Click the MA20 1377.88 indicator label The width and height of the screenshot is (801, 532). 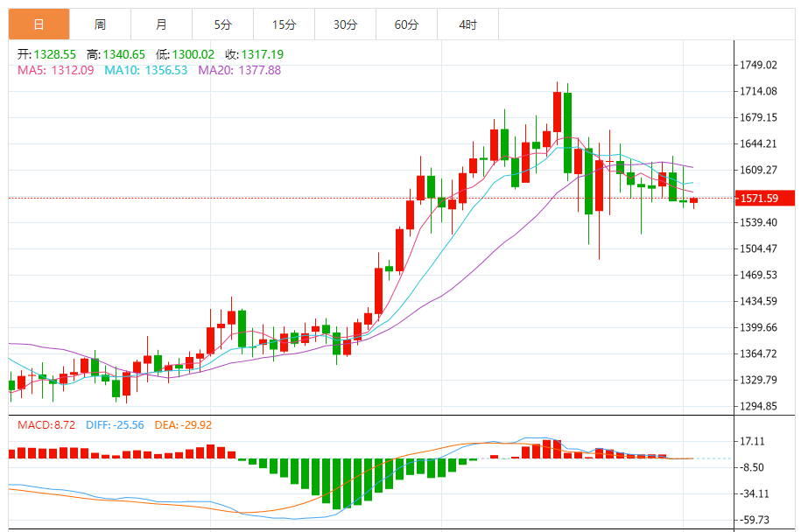[239, 70]
